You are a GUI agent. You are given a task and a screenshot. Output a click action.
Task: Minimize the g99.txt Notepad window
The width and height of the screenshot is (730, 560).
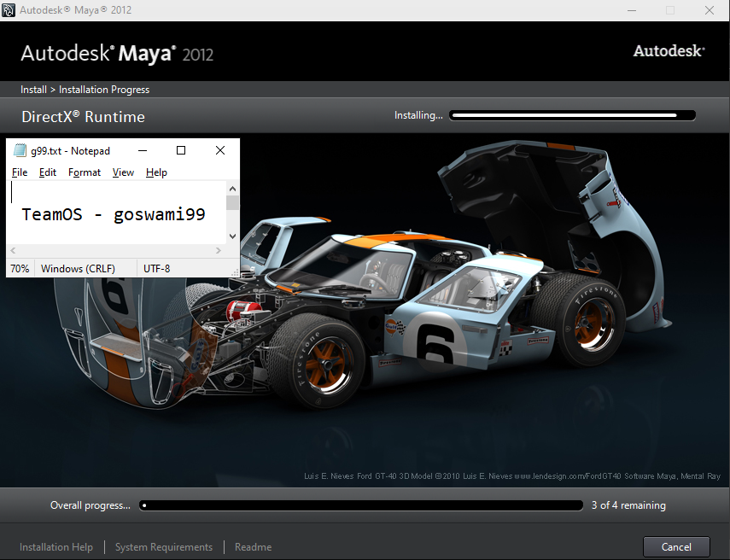pos(143,150)
